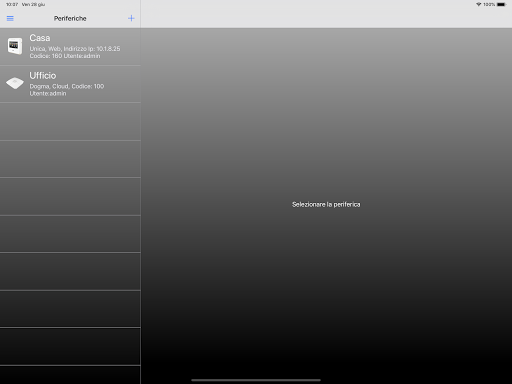Tap the home indicator bar at bottom
This screenshot has width=512, height=384.
point(256,380)
